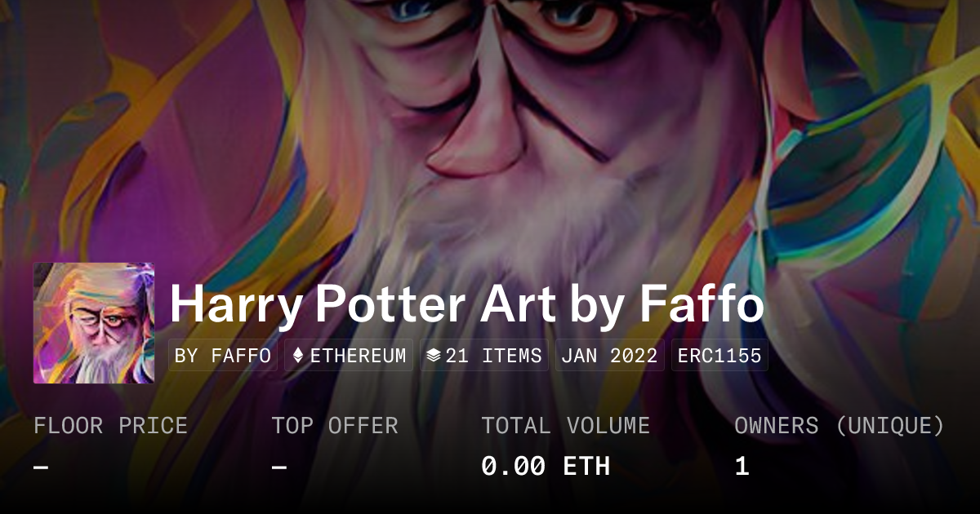The width and height of the screenshot is (980, 514).
Task: Click the TOTAL VOLUME label
Action: 565,426
